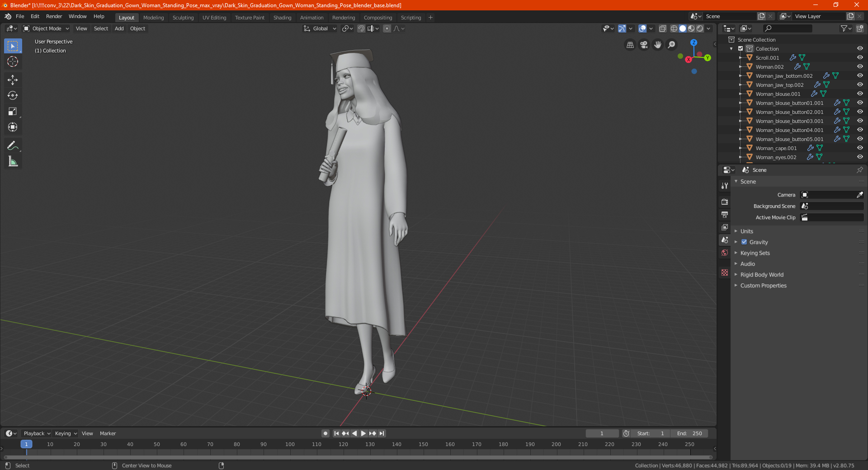Image resolution: width=868 pixels, height=470 pixels.
Task: Select the Select Box tool
Action: pos(13,46)
